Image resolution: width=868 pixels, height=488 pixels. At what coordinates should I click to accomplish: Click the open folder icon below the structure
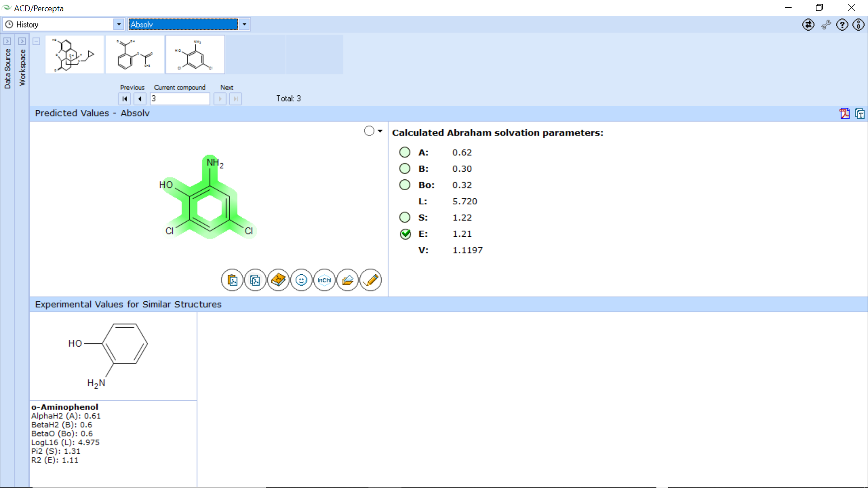click(x=347, y=280)
